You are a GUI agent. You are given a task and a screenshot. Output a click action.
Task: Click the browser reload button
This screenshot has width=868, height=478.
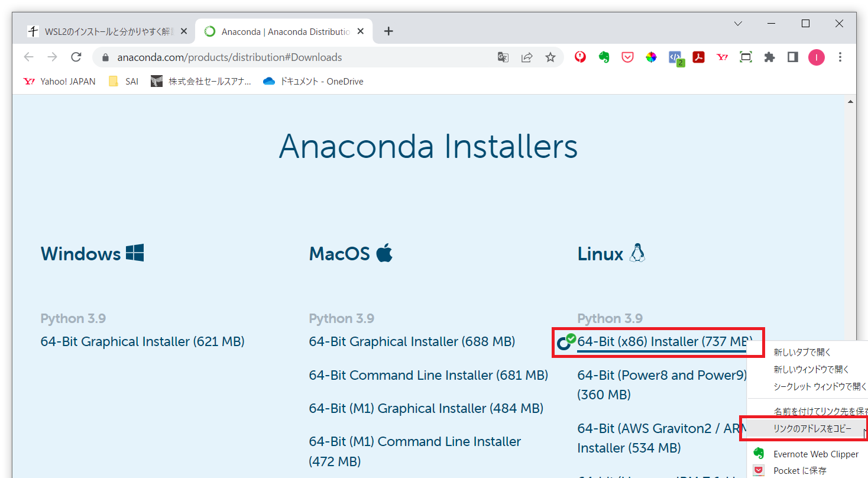click(76, 57)
